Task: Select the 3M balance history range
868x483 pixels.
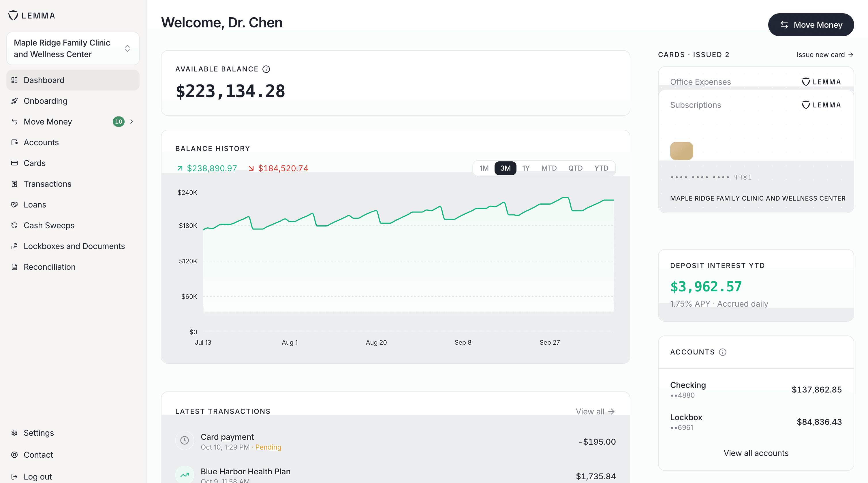Action: 505,168
